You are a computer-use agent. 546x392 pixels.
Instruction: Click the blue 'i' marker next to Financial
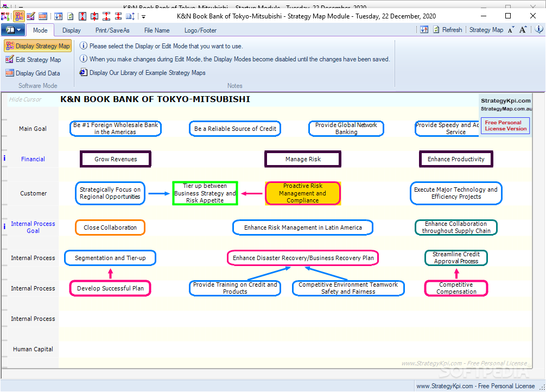[4, 158]
